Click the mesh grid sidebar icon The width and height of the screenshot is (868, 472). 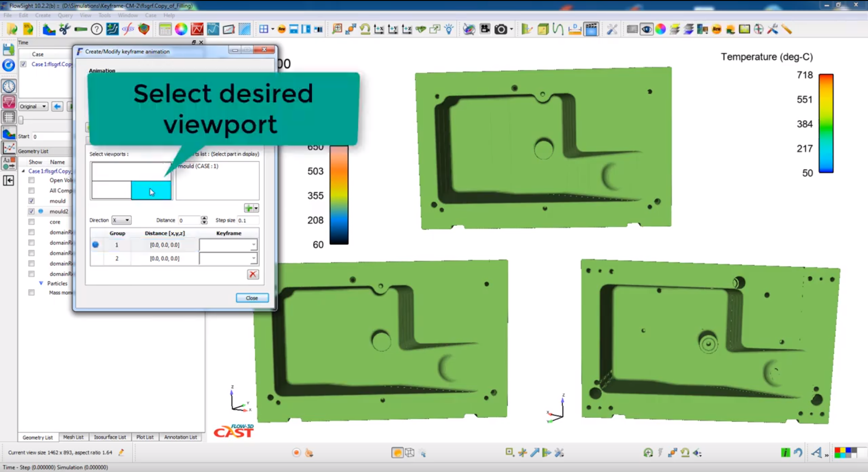pos(9,117)
